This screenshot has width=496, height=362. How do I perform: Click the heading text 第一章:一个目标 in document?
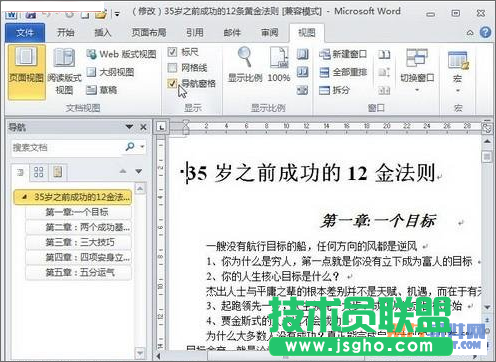point(378,221)
